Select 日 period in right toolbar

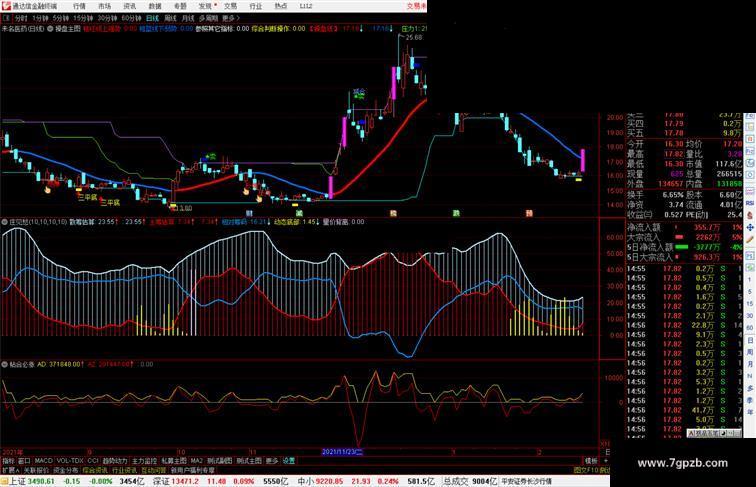(x=750, y=340)
